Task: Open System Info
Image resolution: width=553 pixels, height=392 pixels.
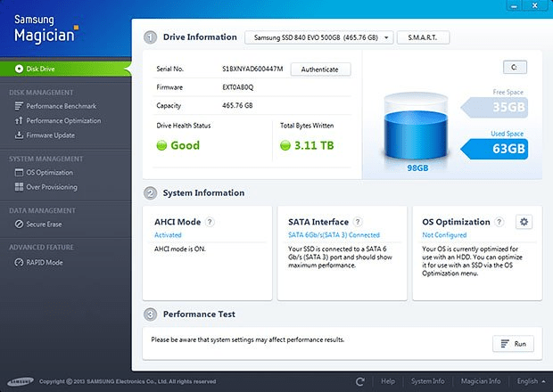Action: click(x=427, y=381)
